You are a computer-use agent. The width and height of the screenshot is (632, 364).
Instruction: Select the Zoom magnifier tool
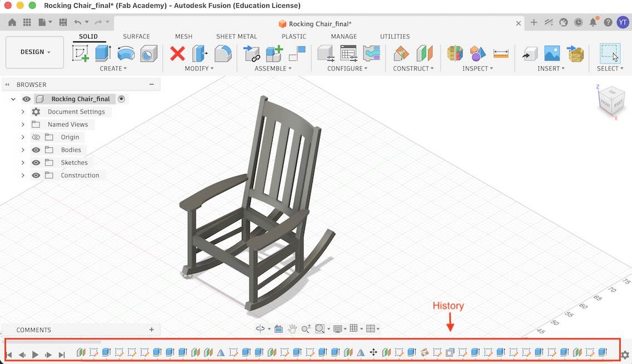(x=306, y=329)
